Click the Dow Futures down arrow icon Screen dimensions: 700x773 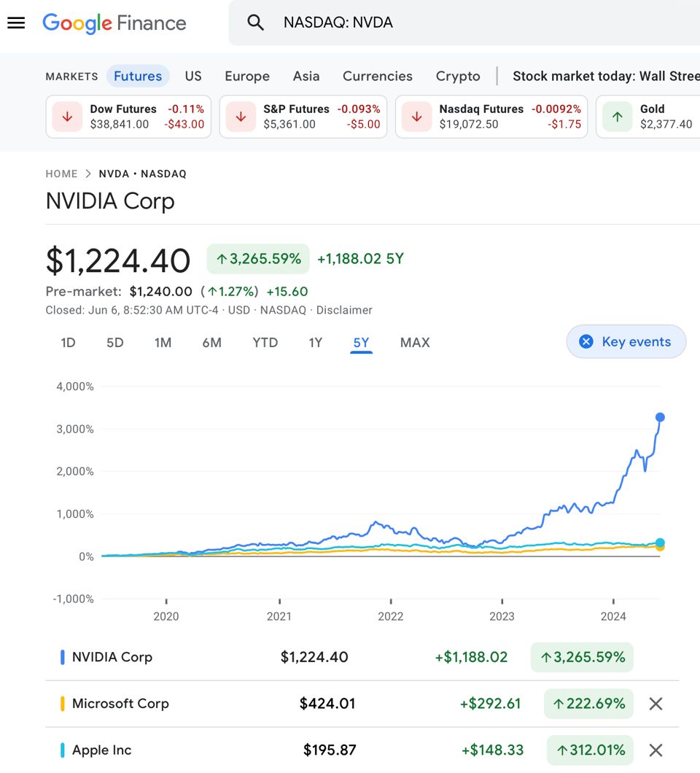click(x=68, y=117)
